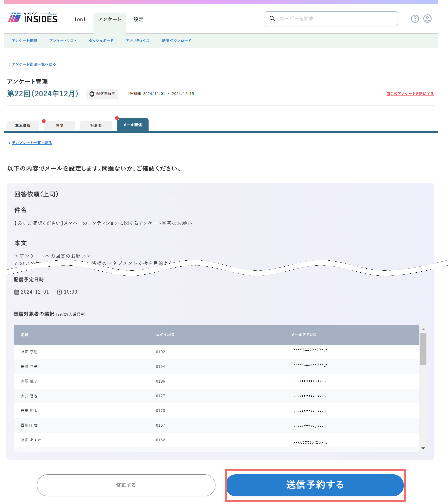Go to アンケート管理 submenu
Viewport: 448px width, 504px height.
tap(24, 41)
